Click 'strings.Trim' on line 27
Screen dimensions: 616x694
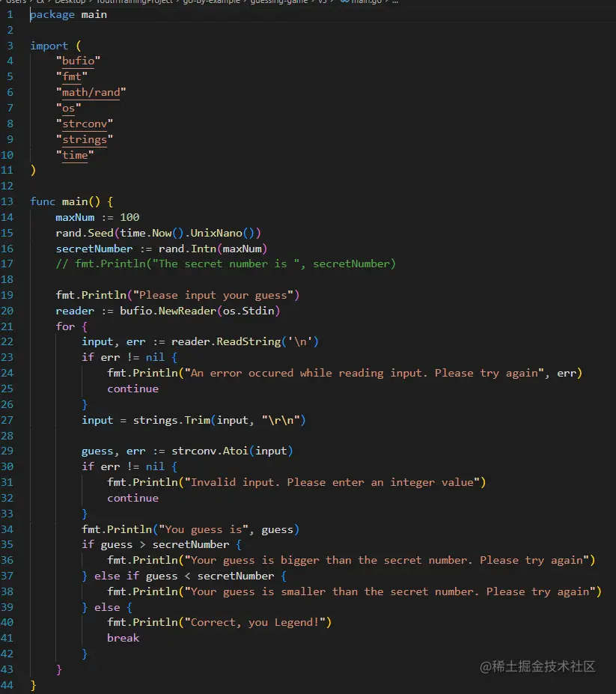[171, 420]
